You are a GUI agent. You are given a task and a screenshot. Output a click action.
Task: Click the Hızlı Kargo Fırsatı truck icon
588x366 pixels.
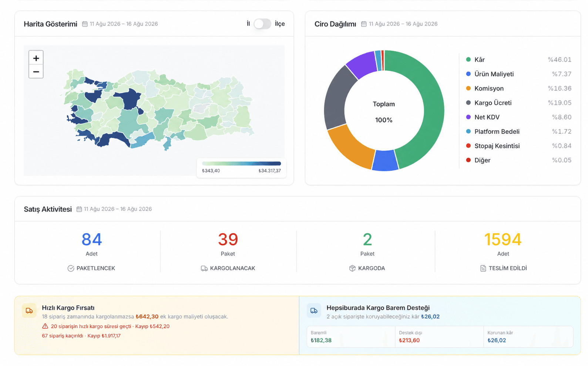pyautogui.click(x=29, y=311)
